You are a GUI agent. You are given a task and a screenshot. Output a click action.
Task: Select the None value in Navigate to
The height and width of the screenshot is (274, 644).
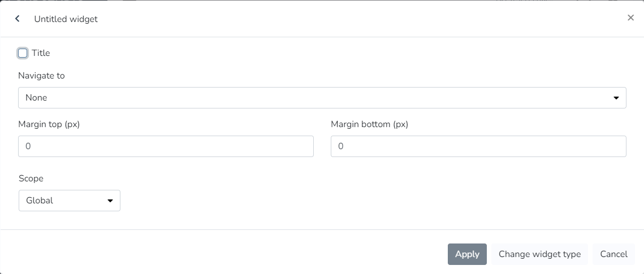[x=37, y=98]
